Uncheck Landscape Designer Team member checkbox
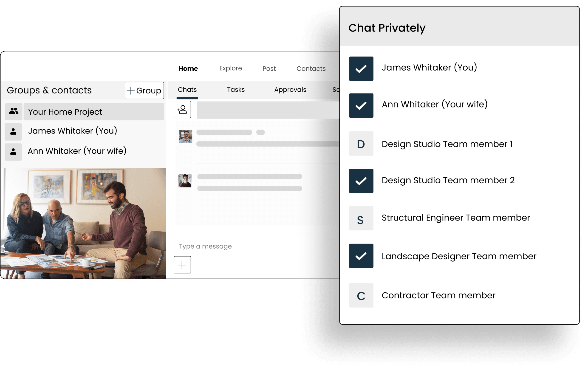The height and width of the screenshot is (371, 588). (361, 256)
